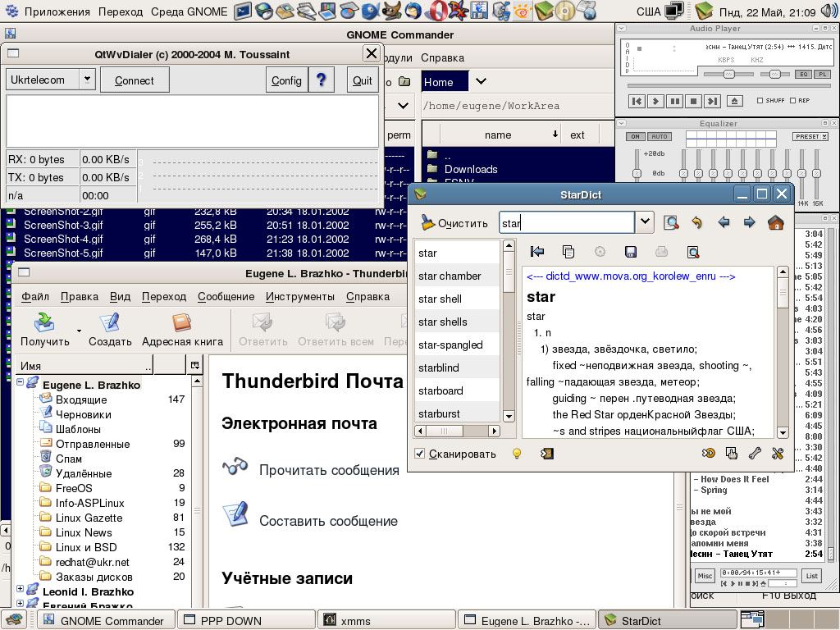The height and width of the screenshot is (630, 840).
Task: Click Thunderbird's Получить (get mail) icon
Action: tap(44, 322)
